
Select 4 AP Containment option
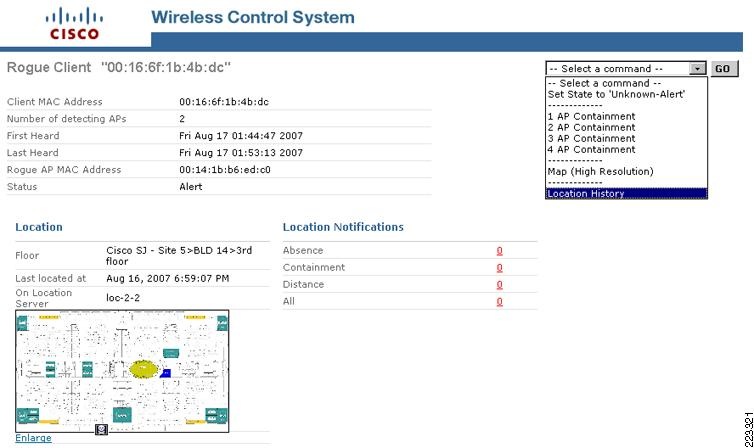[591, 149]
